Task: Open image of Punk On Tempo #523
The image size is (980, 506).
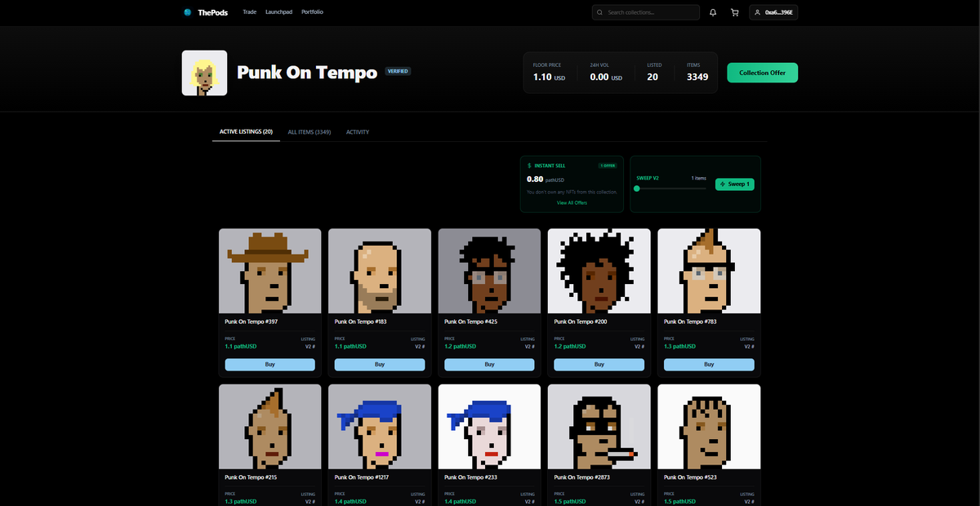Action: click(709, 427)
